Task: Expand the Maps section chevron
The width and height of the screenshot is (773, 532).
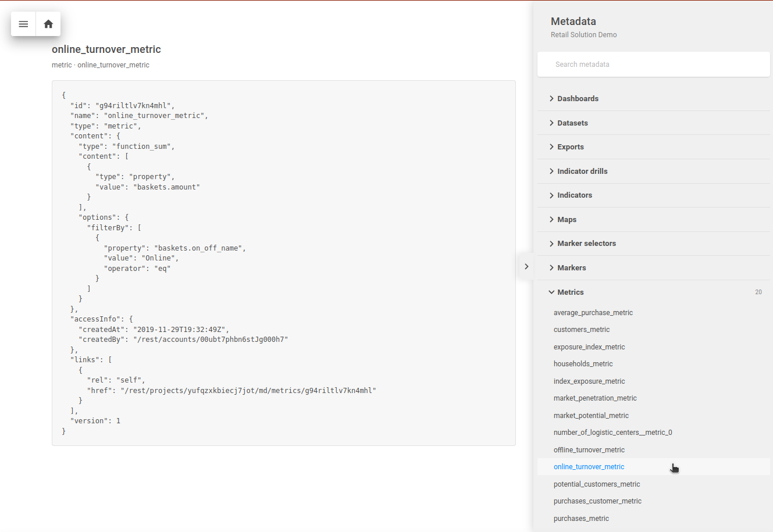Action: pyautogui.click(x=551, y=219)
